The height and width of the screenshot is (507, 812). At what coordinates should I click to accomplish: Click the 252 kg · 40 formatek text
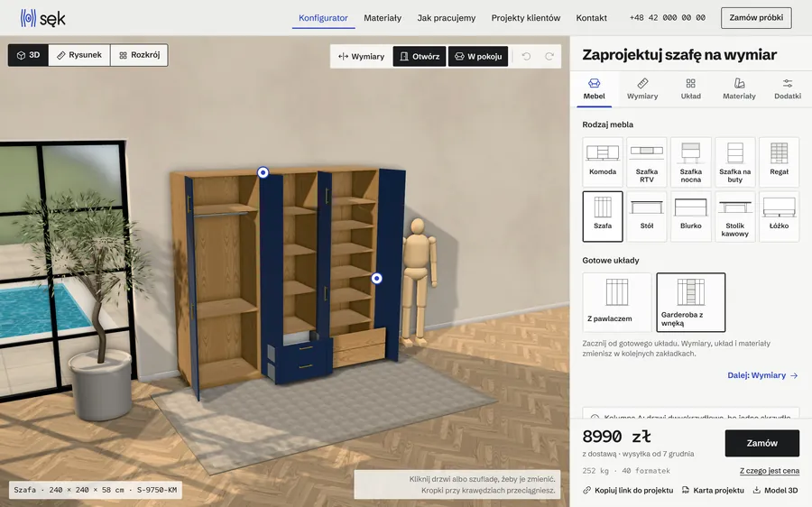pyautogui.click(x=626, y=471)
